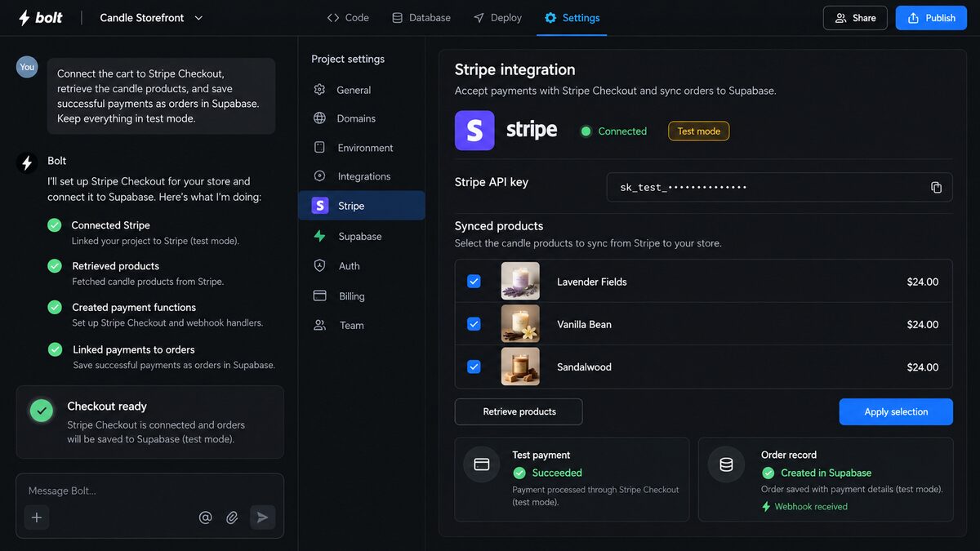The image size is (980, 551).
Task: Click the Test mode badge
Action: [698, 131]
